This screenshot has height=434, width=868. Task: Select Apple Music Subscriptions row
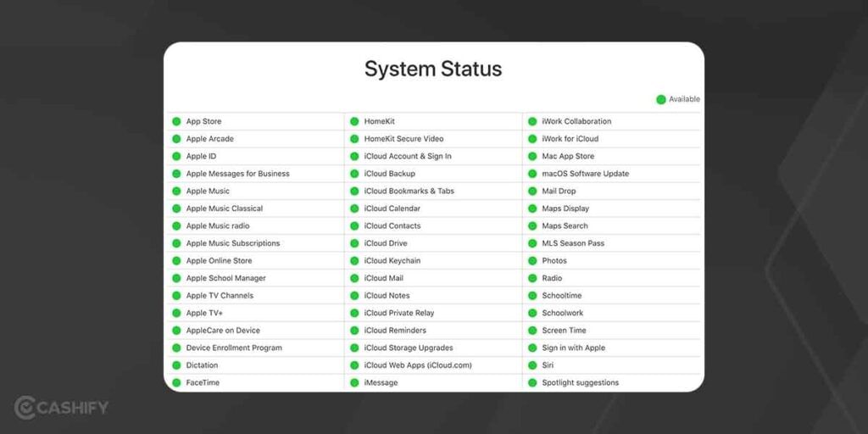[233, 243]
